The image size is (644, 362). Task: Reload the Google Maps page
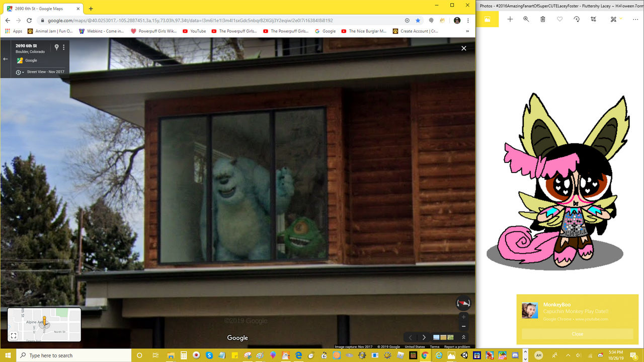click(29, 21)
